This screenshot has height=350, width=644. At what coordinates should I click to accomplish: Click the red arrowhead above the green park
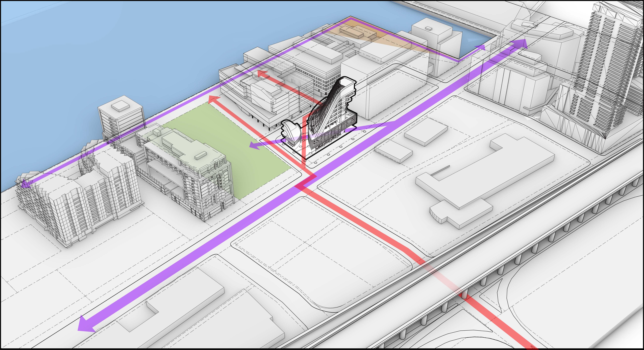[x=213, y=99]
